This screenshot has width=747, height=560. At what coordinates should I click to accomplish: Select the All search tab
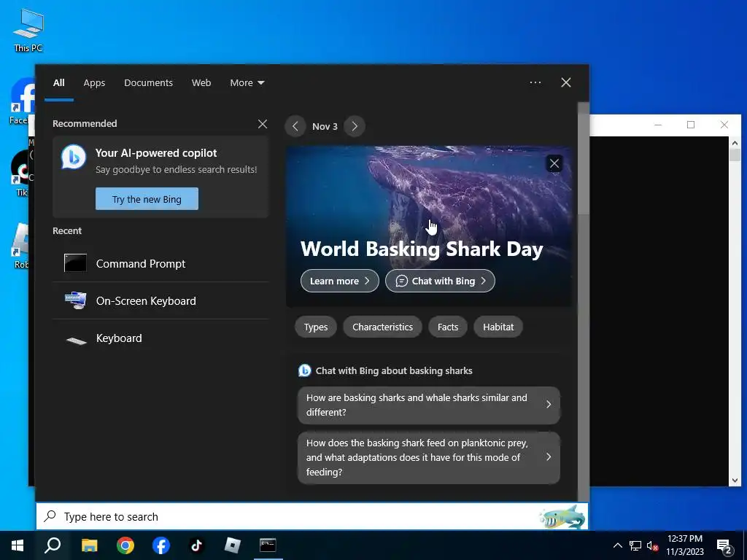tap(59, 83)
